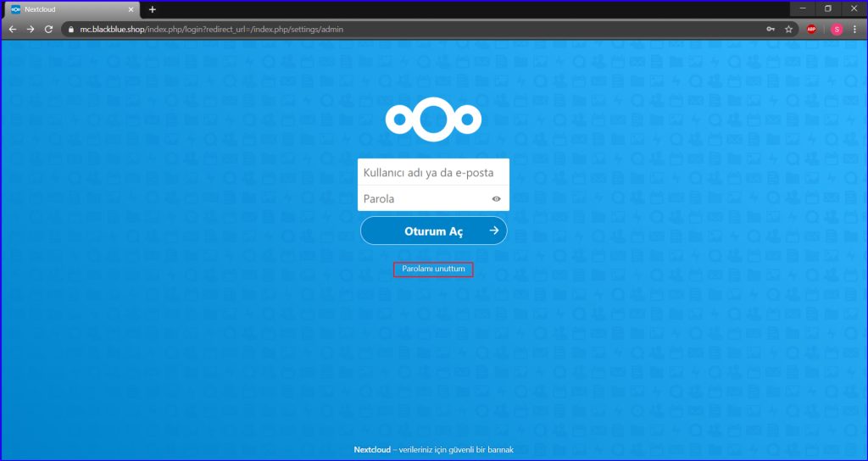
Task: Click the Nextcloud logo above the login form
Action: (x=433, y=119)
